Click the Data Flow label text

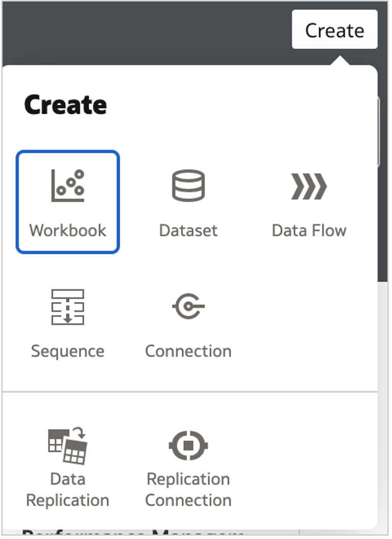(x=309, y=230)
